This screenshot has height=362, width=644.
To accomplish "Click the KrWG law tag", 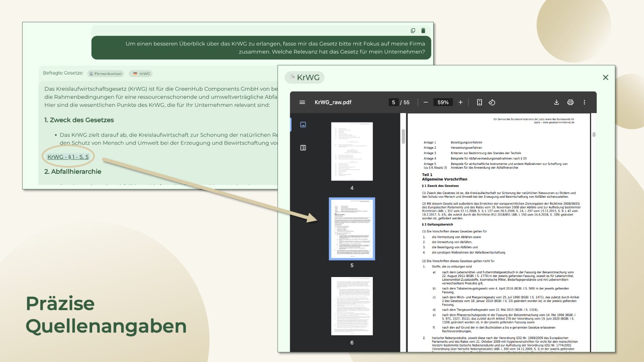I will [x=141, y=73].
